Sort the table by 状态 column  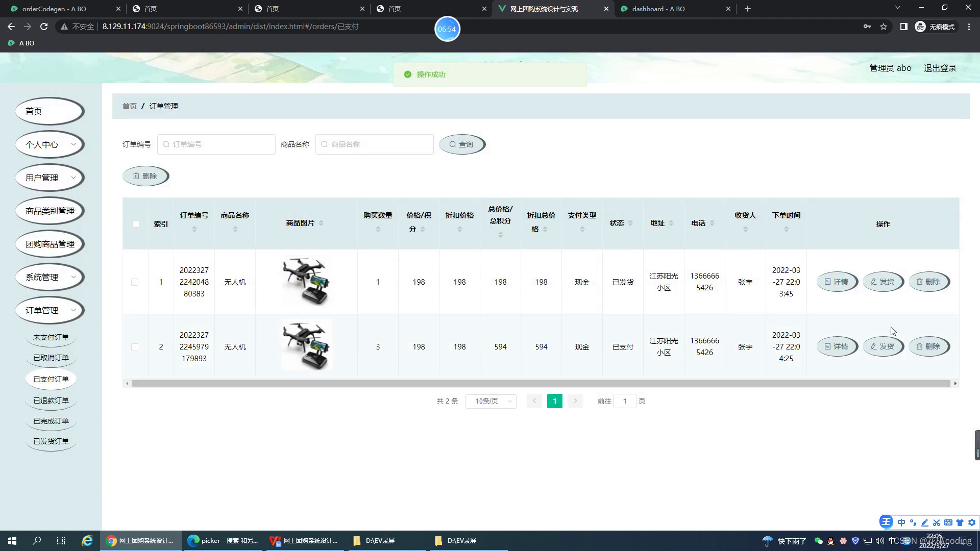point(621,223)
